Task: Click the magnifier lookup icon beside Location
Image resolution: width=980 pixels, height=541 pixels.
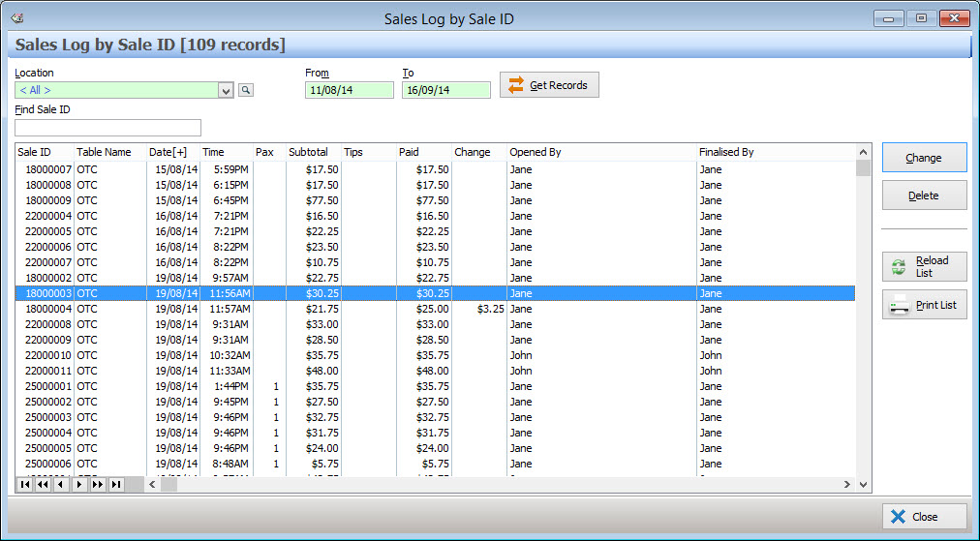Action: tap(246, 90)
